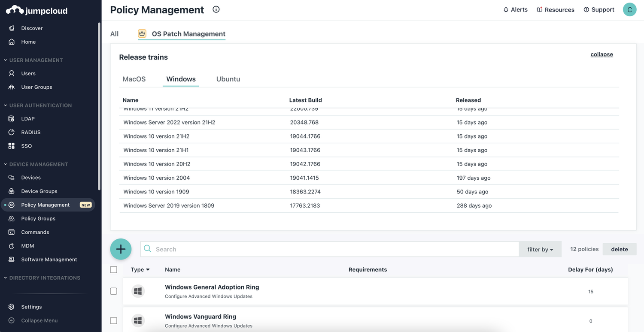Screen dimensions: 644x332
Task: Click the delete button
Action: pos(620,249)
